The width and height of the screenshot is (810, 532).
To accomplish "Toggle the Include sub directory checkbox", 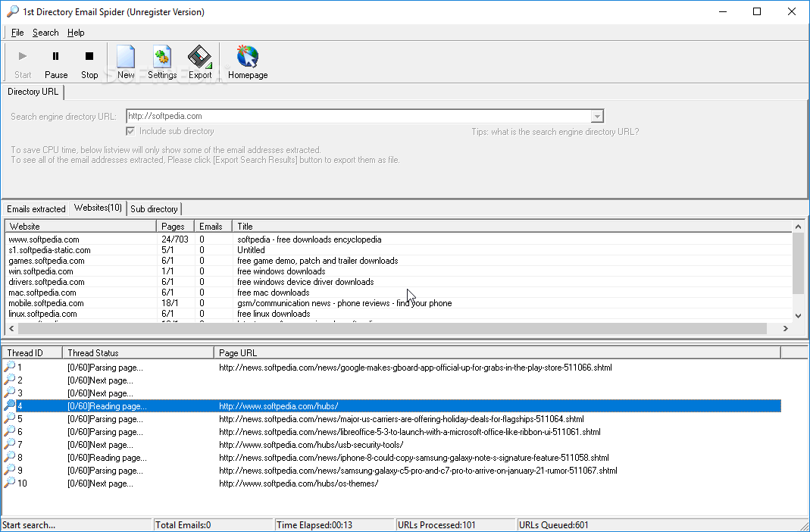I will pos(130,131).
